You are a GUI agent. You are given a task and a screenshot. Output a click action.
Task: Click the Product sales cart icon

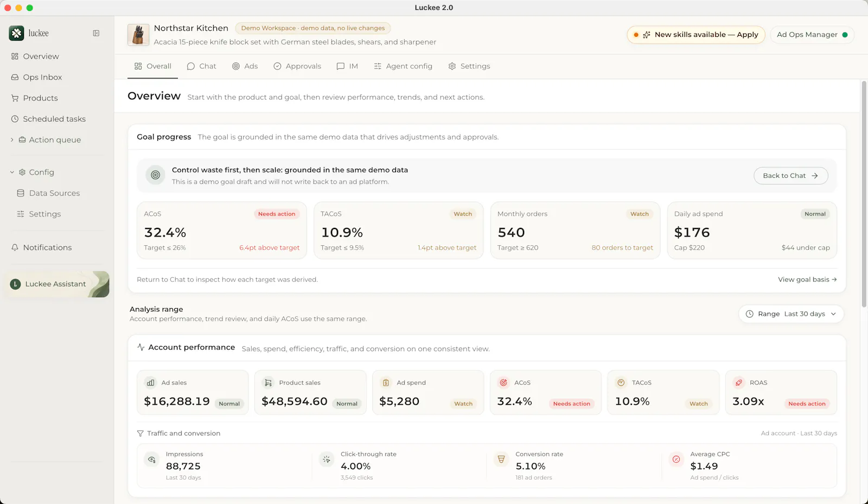268,382
